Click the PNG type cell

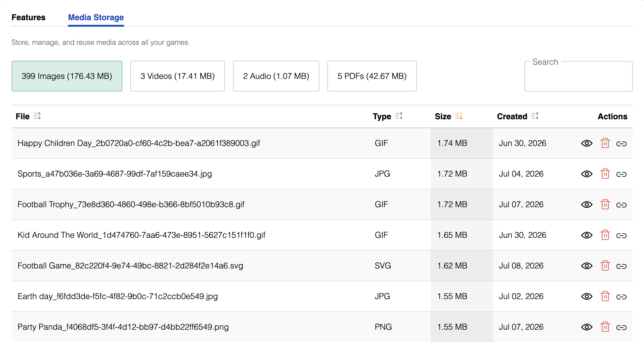tap(383, 327)
